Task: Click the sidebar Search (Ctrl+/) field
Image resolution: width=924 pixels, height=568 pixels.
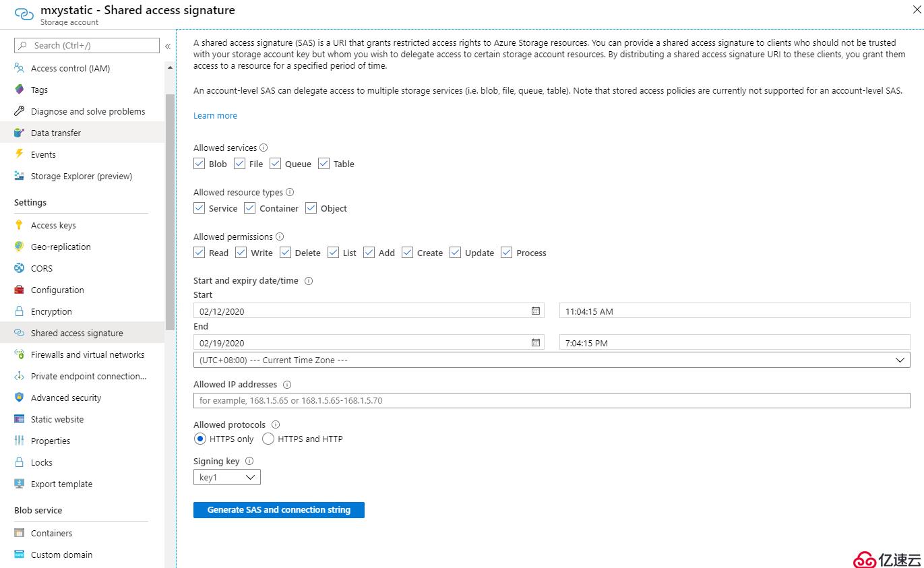Action: click(x=87, y=45)
